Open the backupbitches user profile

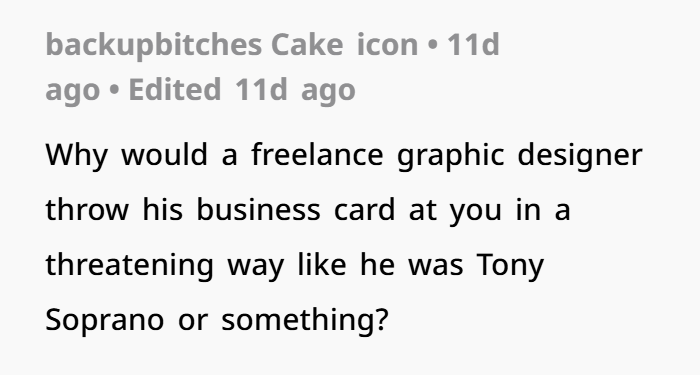(154, 45)
